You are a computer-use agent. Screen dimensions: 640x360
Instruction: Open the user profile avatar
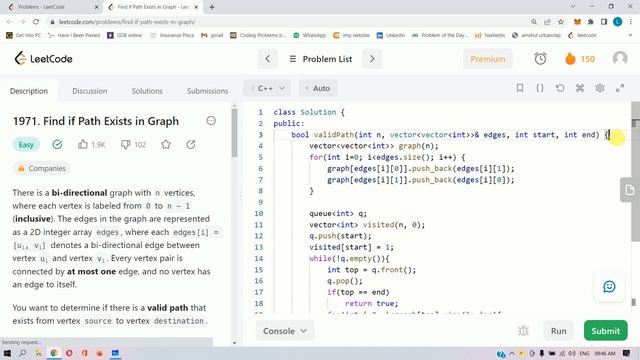[x=620, y=59]
